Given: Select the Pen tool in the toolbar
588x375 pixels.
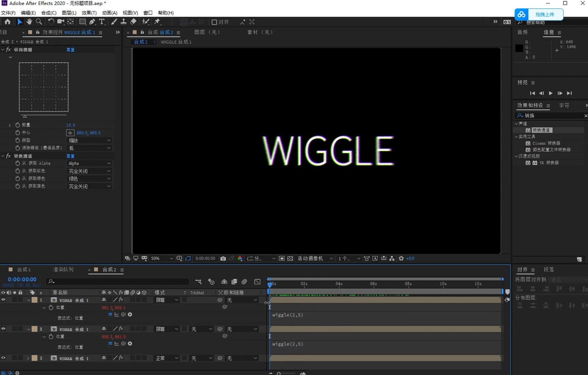Looking at the screenshot, I should (x=92, y=22).
